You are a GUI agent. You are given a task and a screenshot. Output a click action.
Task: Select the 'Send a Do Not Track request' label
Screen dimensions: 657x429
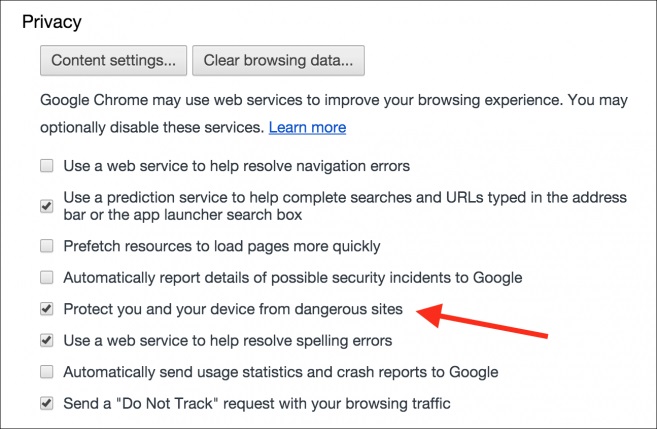(257, 404)
